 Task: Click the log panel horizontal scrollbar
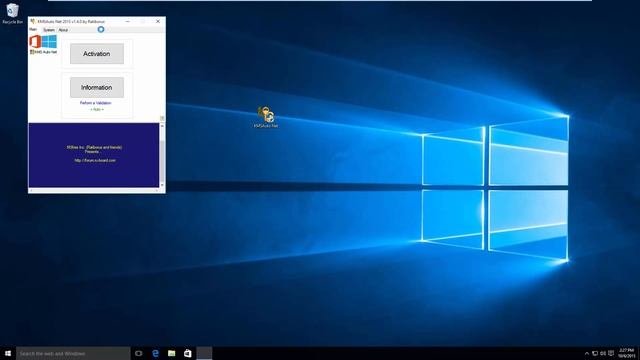94,190
